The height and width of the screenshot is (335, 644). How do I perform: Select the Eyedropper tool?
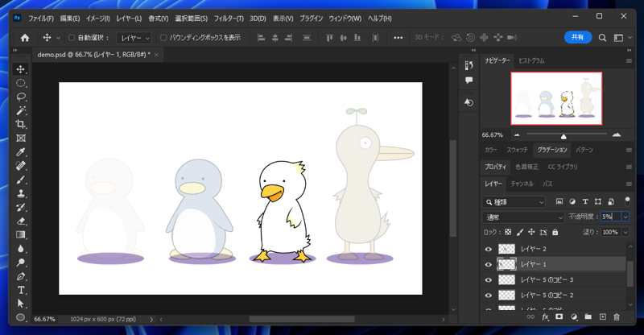[x=21, y=152]
